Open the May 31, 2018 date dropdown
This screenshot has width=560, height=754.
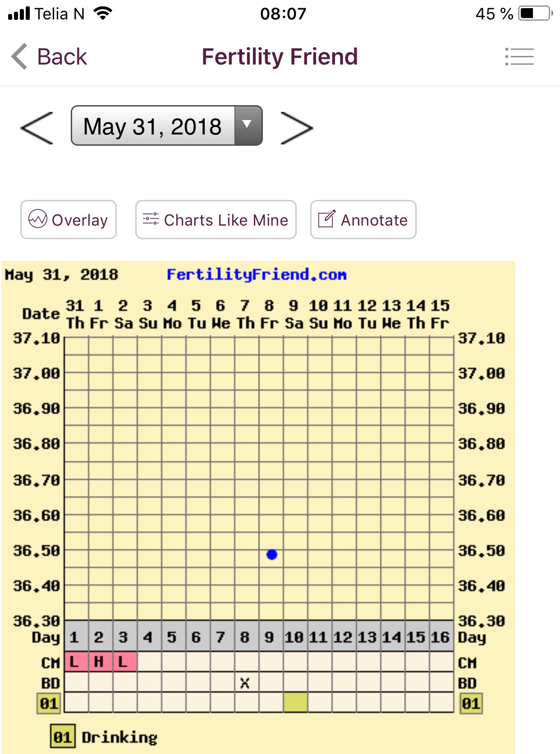[x=153, y=126]
